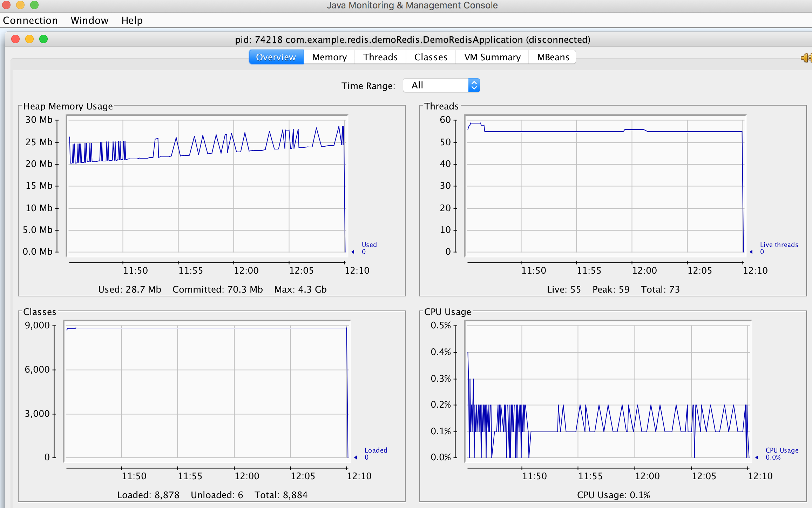Click the disconnected connection status icon
Image resolution: width=812 pixels, height=508 pixels.
[x=807, y=58]
